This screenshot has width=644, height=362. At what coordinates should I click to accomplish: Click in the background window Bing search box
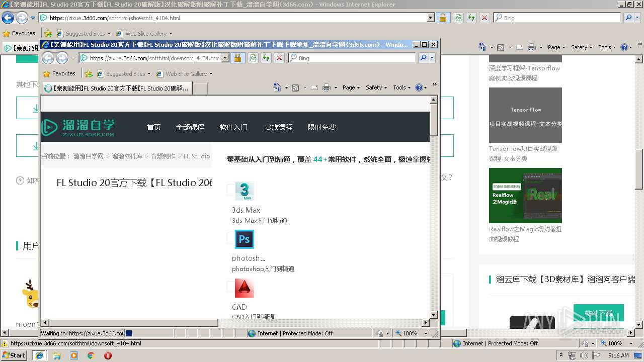557,18
